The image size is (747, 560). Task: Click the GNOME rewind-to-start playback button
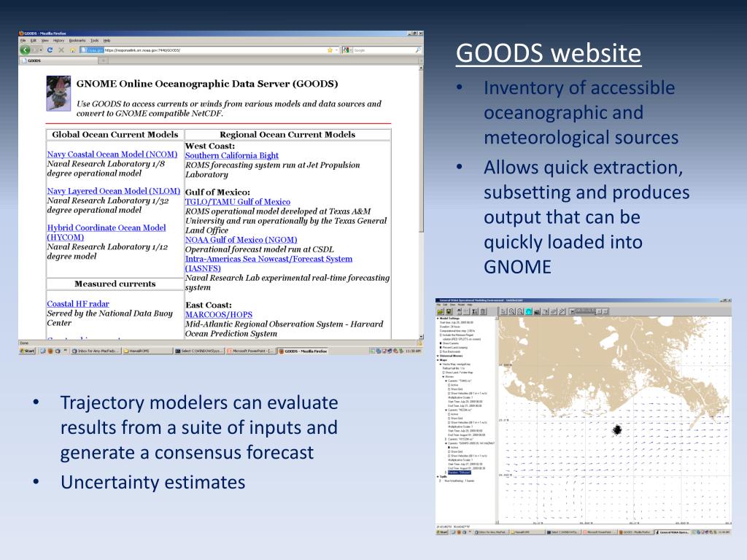(572, 311)
